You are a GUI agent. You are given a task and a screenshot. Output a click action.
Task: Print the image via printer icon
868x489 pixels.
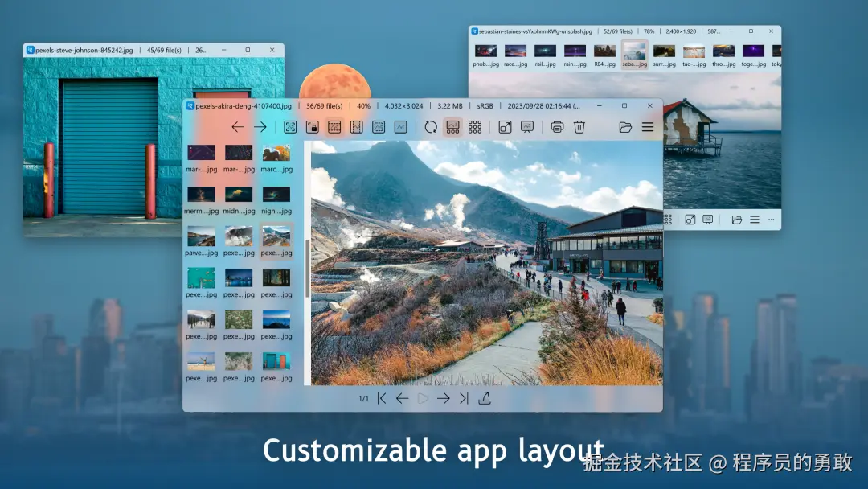(x=557, y=127)
